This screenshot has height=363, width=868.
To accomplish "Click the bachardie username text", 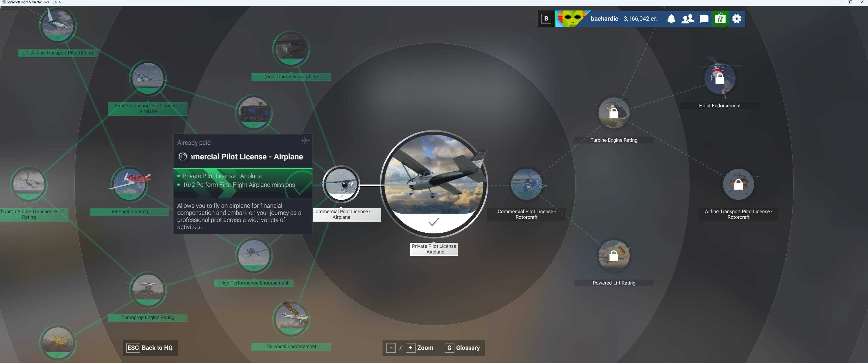I will 604,19.
